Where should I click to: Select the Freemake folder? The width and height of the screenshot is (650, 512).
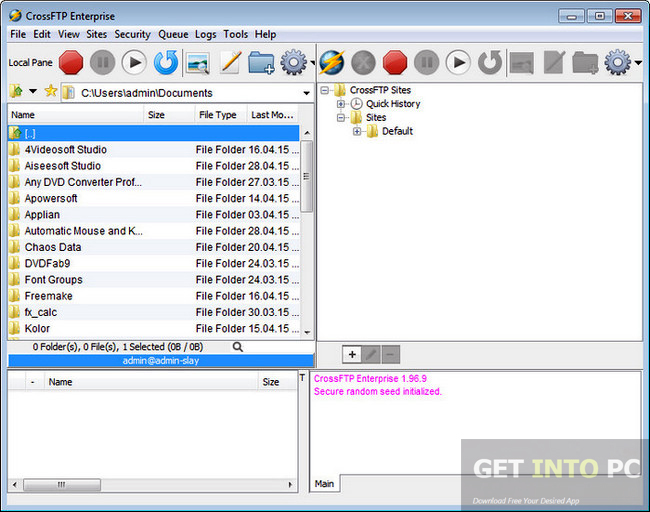tap(153, 296)
